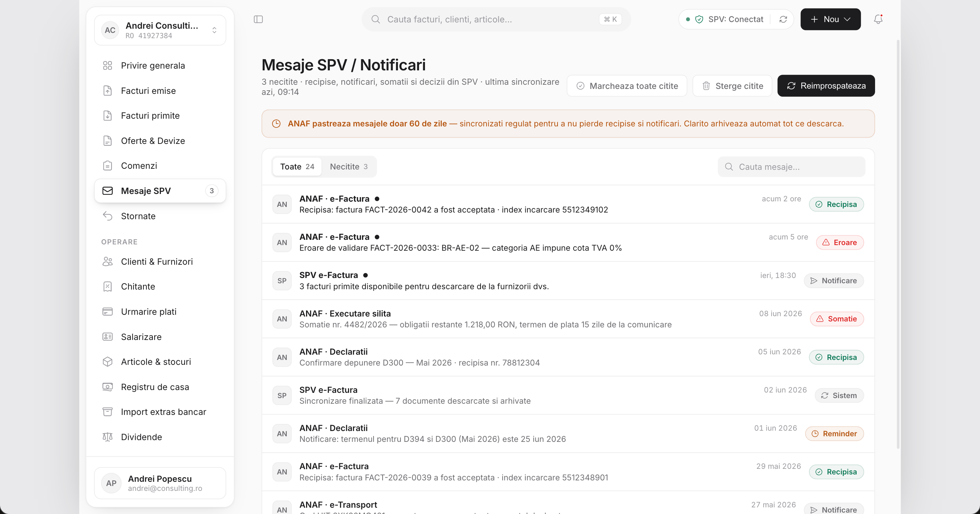Click the page vertical scrollbar

(898, 244)
